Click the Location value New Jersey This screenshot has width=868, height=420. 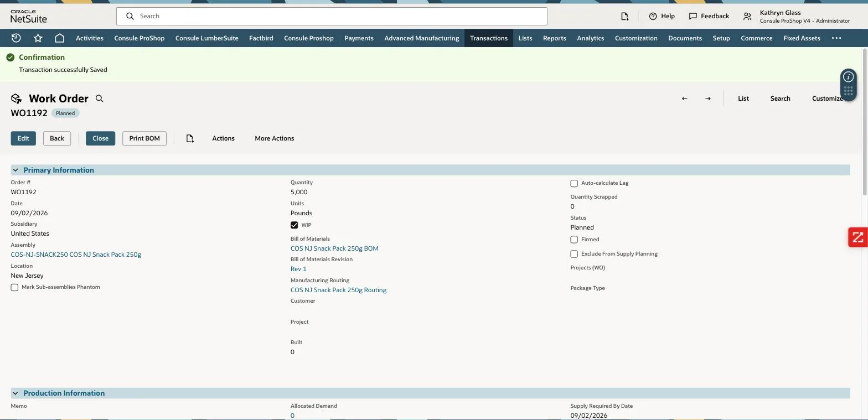[27, 276]
